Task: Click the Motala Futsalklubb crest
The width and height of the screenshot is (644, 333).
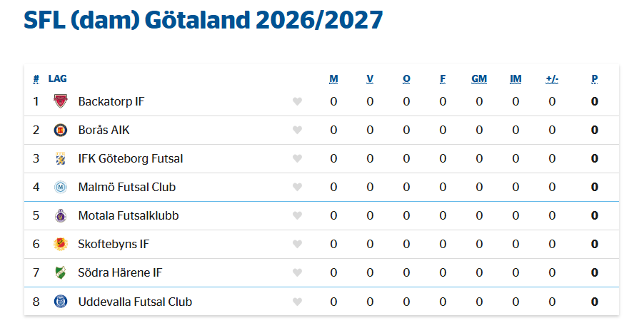Action: pyautogui.click(x=61, y=216)
